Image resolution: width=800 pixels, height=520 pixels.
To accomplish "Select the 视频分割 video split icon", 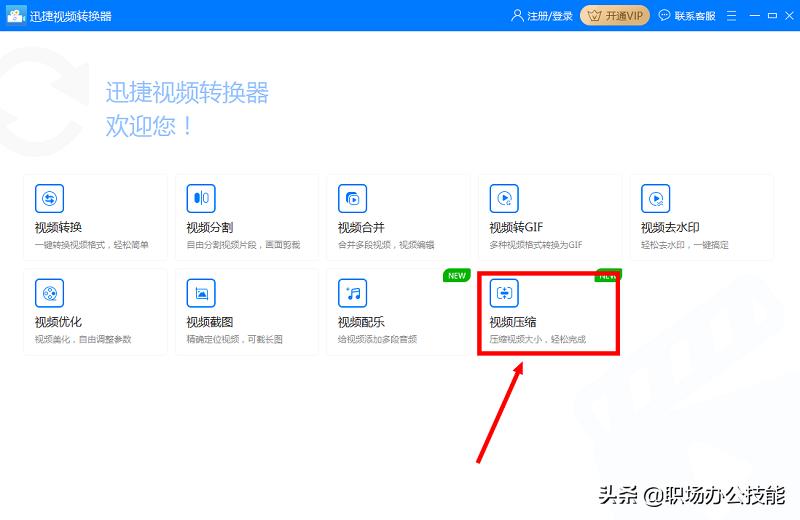I will 201,199.
